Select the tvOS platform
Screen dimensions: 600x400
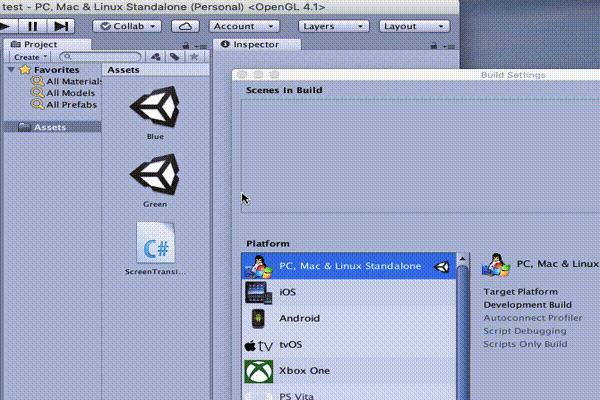[x=349, y=344]
